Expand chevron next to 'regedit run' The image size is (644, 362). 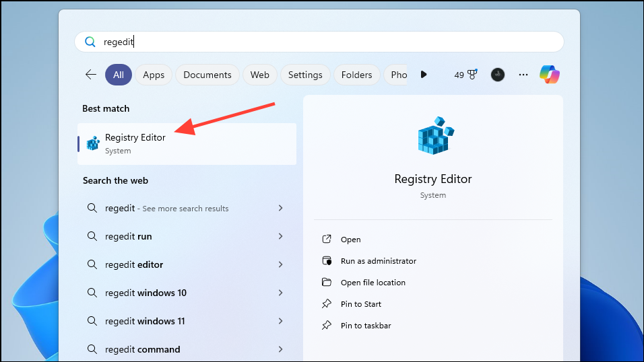[280, 236]
